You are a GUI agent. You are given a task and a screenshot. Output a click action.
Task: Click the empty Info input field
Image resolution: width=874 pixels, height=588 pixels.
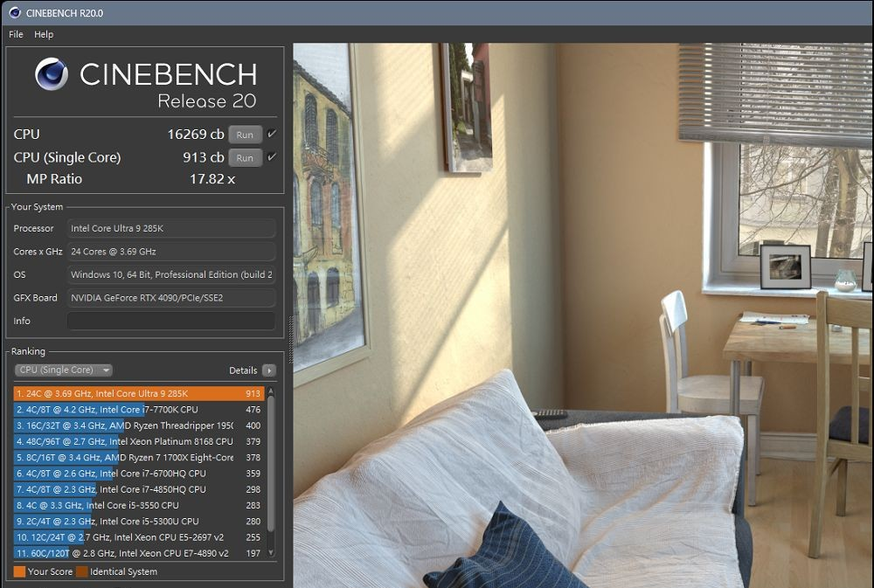171,321
